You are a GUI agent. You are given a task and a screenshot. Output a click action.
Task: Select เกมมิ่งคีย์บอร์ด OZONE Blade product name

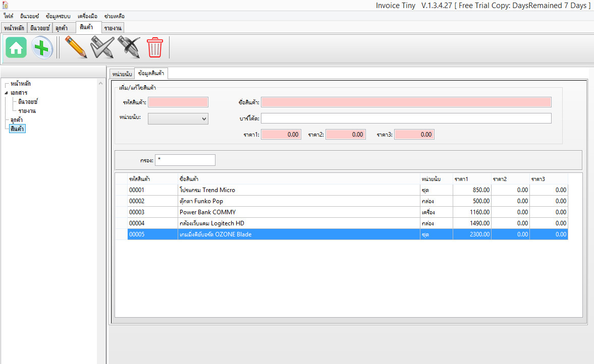[215, 234]
